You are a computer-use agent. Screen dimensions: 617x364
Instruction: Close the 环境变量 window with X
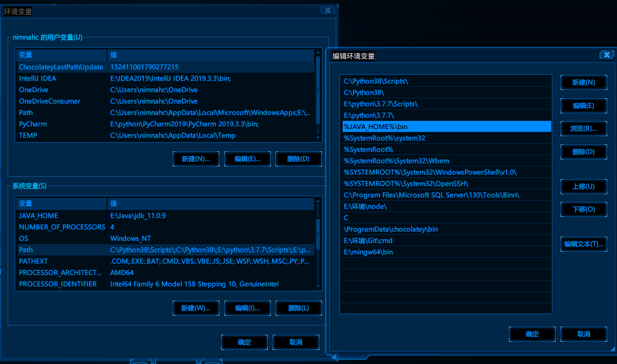pyautogui.click(x=328, y=10)
